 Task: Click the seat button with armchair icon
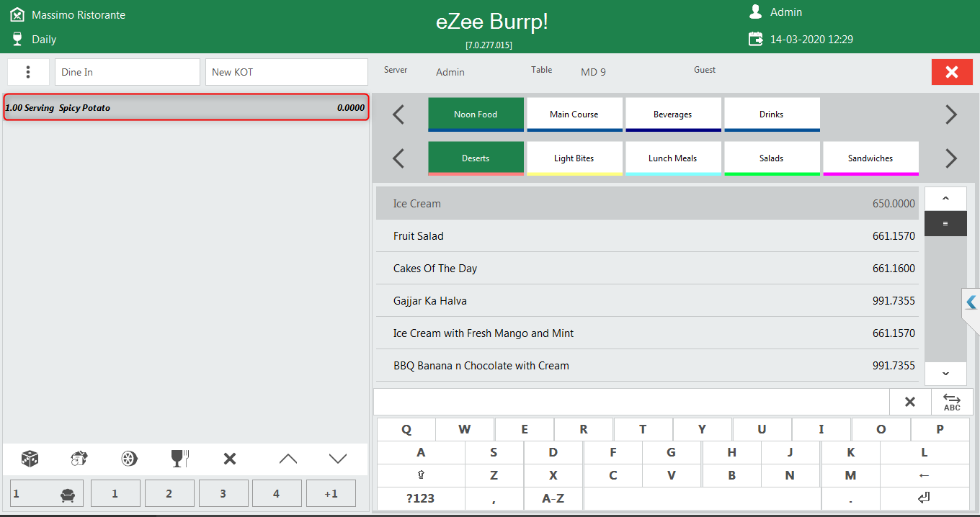[x=47, y=494]
